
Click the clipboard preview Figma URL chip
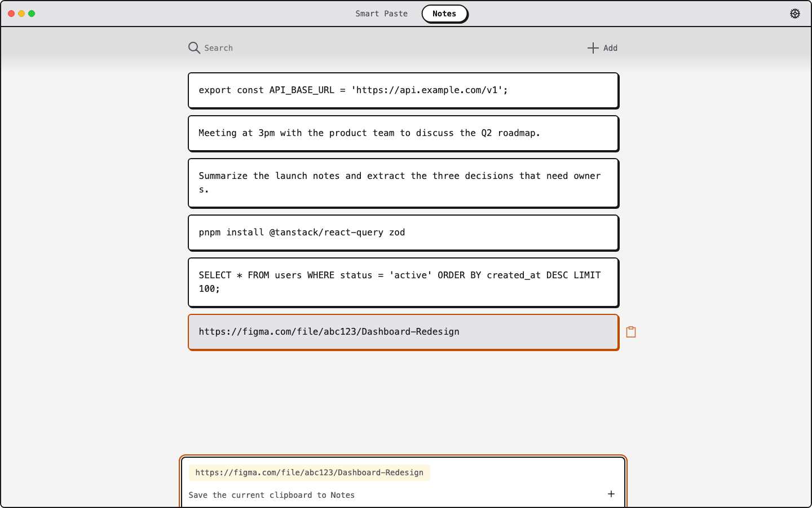tap(309, 472)
